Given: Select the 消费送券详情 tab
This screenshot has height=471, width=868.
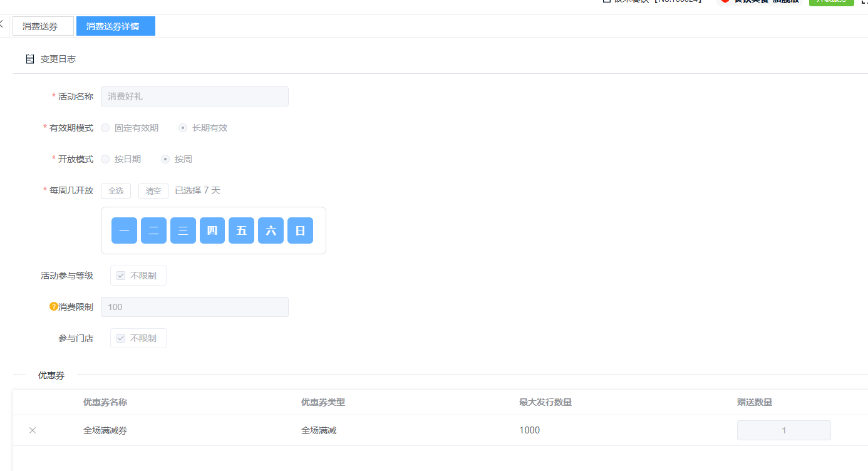Looking at the screenshot, I should click(115, 26).
